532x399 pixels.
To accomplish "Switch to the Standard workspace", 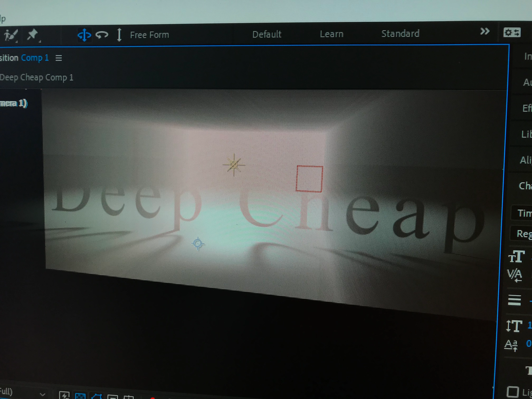I will (x=400, y=34).
